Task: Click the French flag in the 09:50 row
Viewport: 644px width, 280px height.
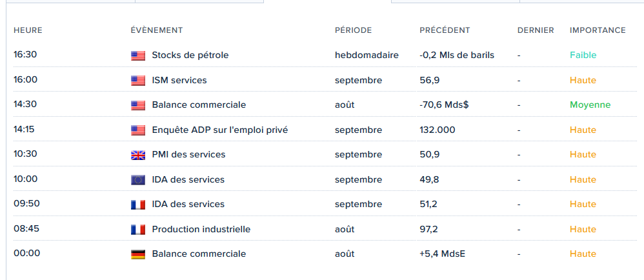Action: coord(138,205)
